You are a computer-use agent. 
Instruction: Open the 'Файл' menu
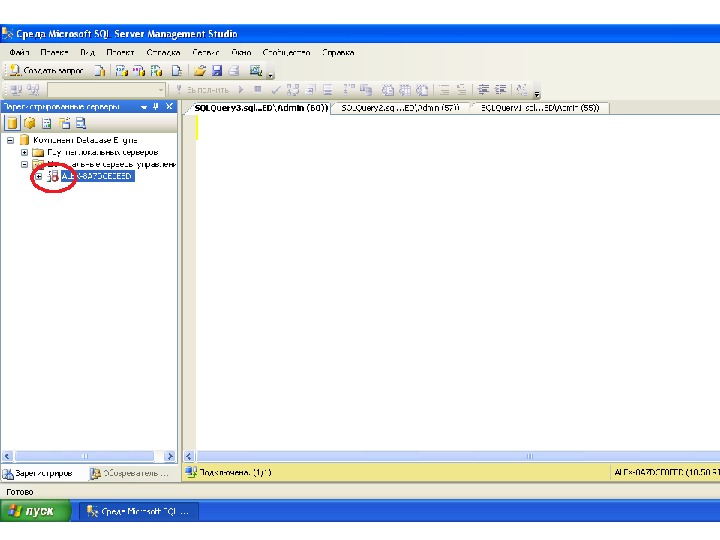19,52
